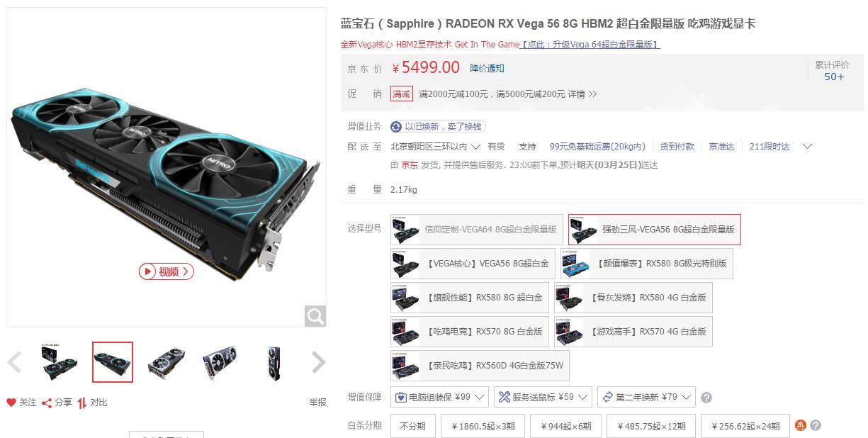This screenshot has width=868, height=438.
Task: Choose 不分期 installment option
Action: pos(413,426)
